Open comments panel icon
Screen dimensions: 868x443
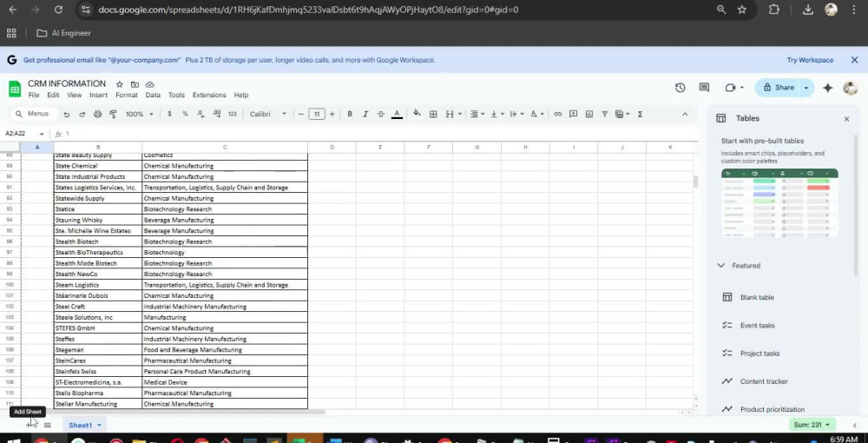click(704, 88)
